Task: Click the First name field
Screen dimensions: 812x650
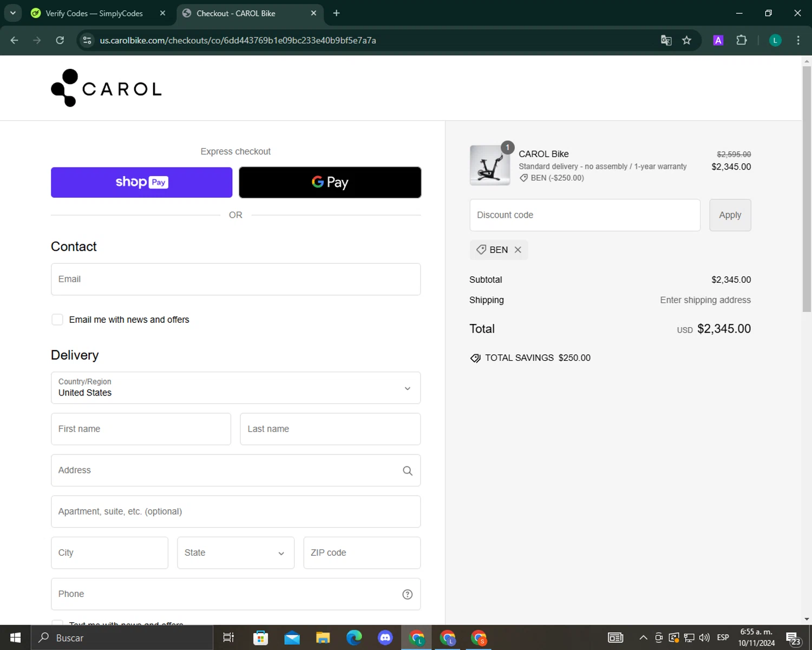Action: pos(141,429)
